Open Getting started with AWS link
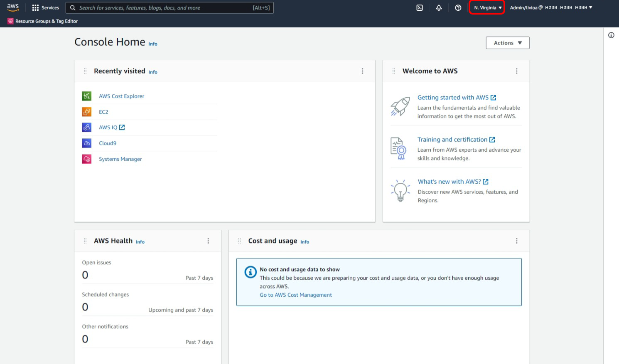This screenshot has height=364, width=619. pos(453,98)
